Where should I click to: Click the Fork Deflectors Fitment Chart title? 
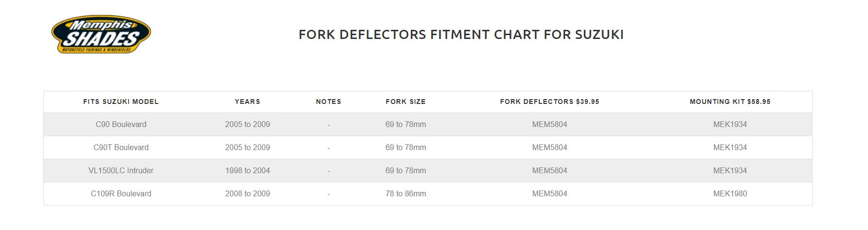(461, 35)
